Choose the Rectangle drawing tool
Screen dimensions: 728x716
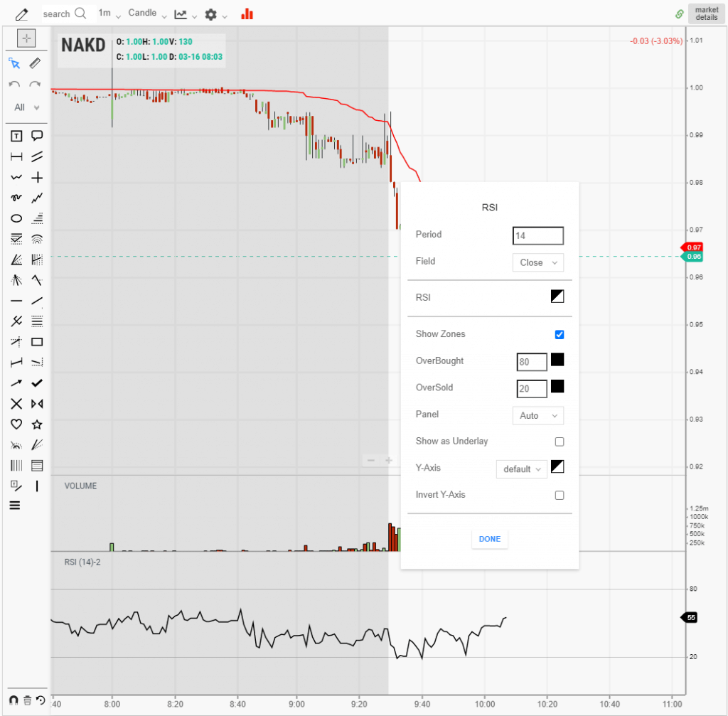(x=37, y=341)
